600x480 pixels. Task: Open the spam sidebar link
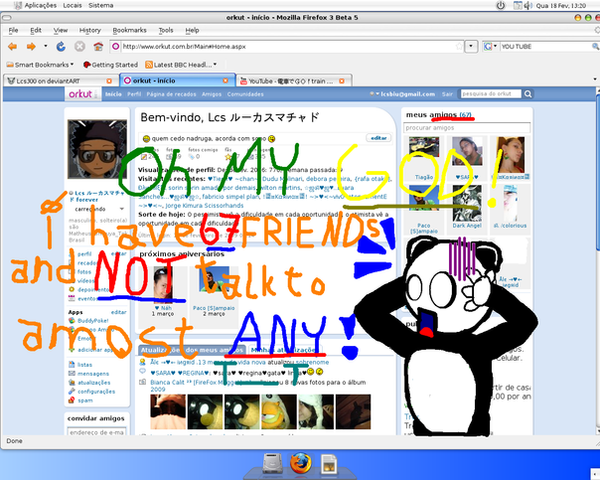85,400
